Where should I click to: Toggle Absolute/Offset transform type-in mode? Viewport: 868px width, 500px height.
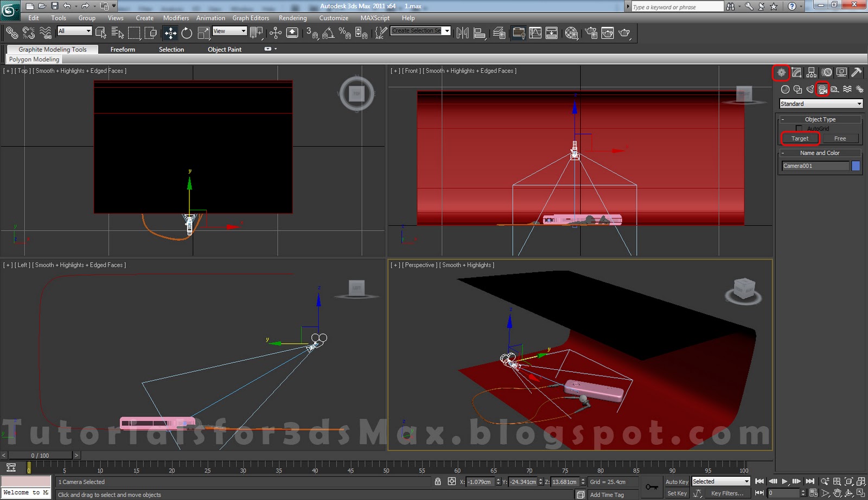[x=451, y=482]
